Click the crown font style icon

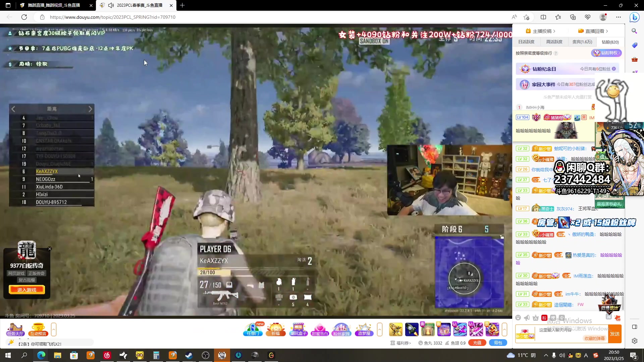[536, 318]
